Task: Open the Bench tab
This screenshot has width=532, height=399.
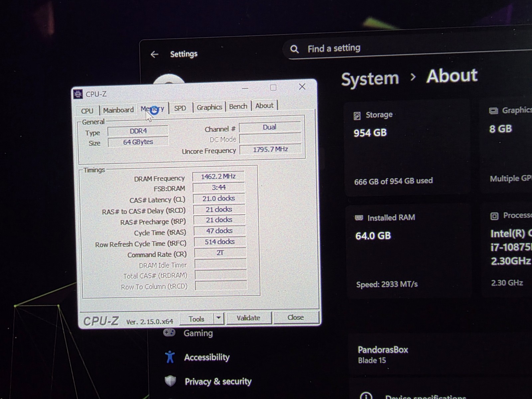Action: pos(238,106)
